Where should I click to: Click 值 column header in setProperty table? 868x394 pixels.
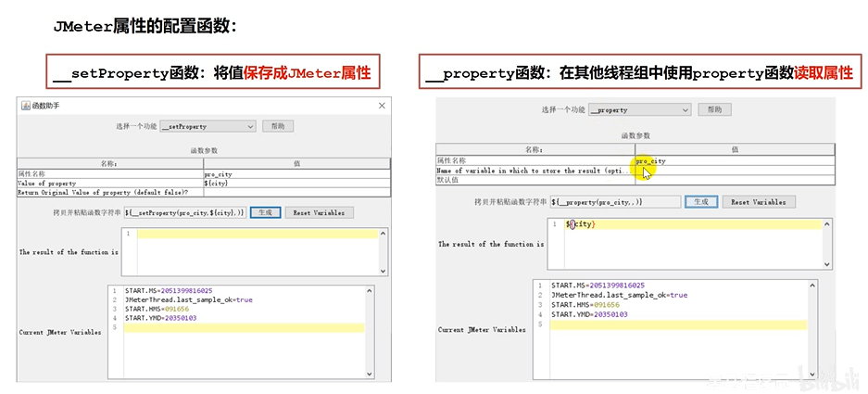[296, 164]
